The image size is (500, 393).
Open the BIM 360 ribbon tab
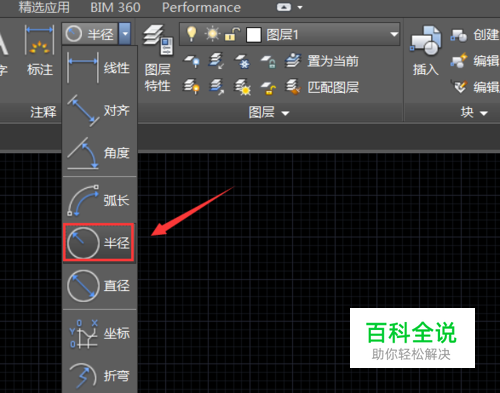pyautogui.click(x=115, y=7)
